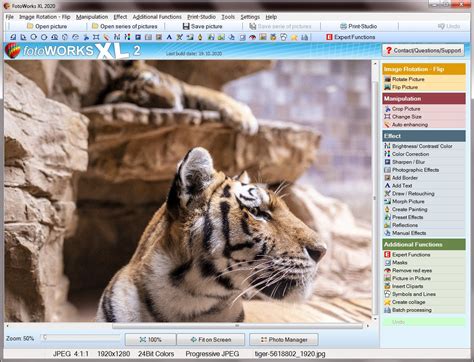Click the red eye icon in the icon toolbar

(x=252, y=37)
